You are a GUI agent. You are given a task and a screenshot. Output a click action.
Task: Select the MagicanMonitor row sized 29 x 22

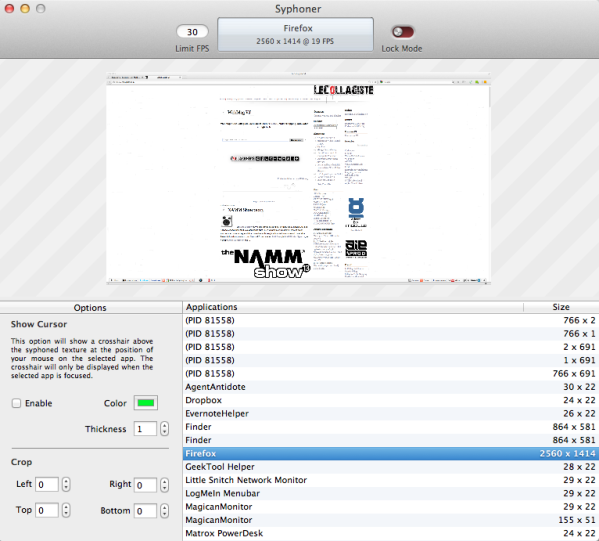(x=391, y=507)
